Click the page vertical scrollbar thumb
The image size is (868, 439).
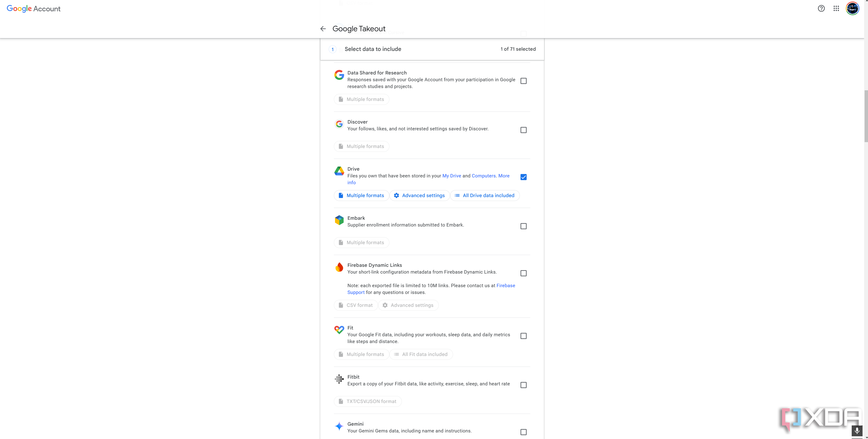click(x=866, y=116)
